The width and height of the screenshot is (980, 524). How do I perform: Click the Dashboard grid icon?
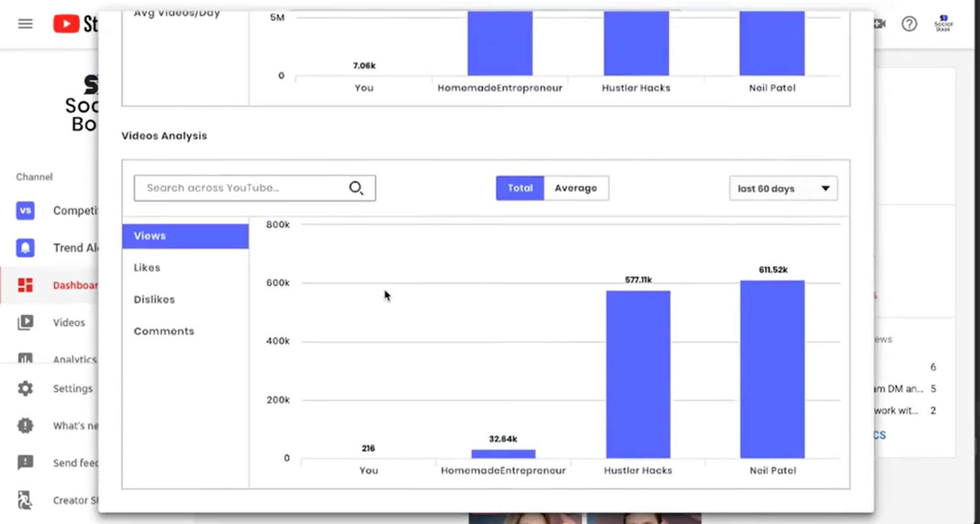(x=25, y=285)
